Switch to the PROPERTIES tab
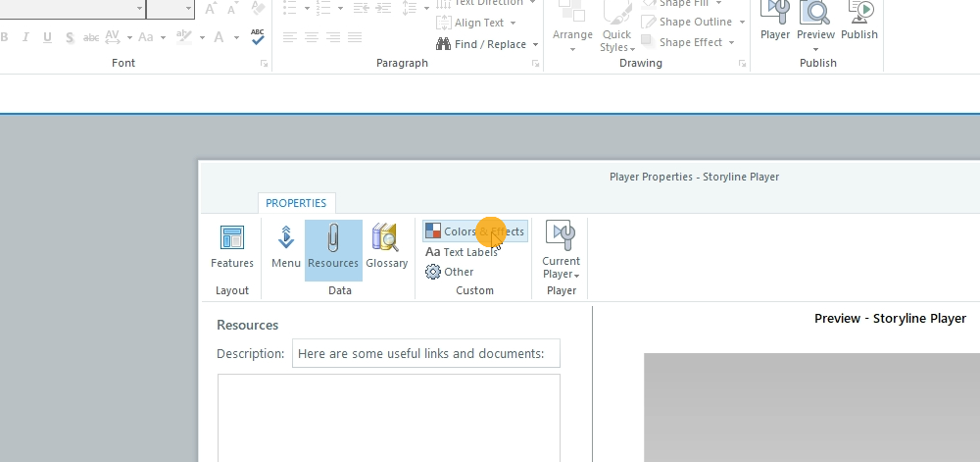The width and height of the screenshot is (980, 462). click(x=296, y=203)
